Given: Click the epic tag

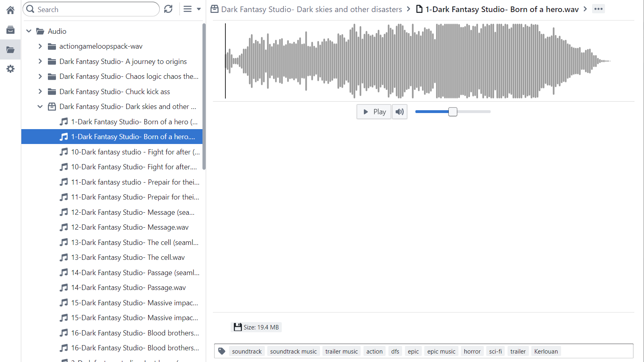Looking at the screenshot, I should 413,351.
